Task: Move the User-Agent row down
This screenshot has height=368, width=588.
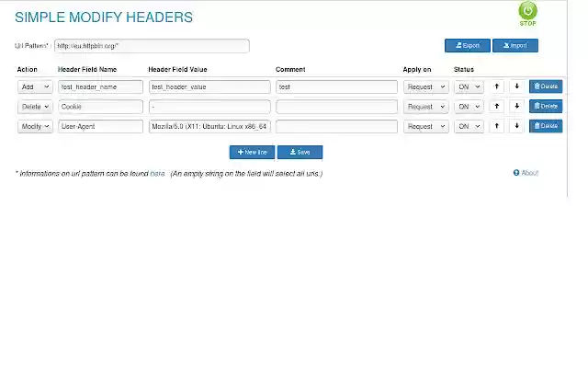Action: coord(516,126)
